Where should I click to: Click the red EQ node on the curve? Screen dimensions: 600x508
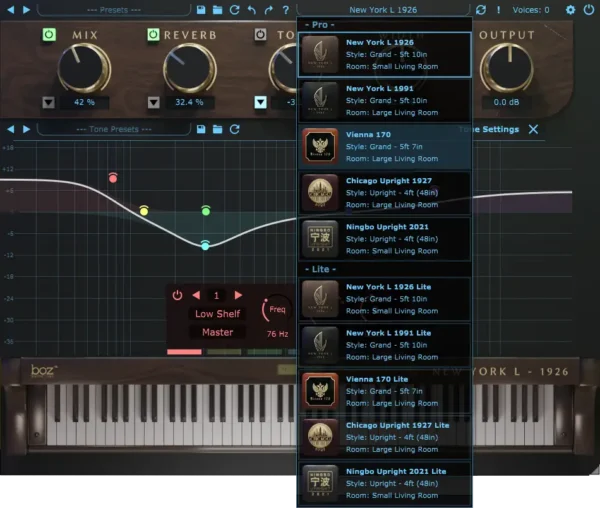click(113, 178)
